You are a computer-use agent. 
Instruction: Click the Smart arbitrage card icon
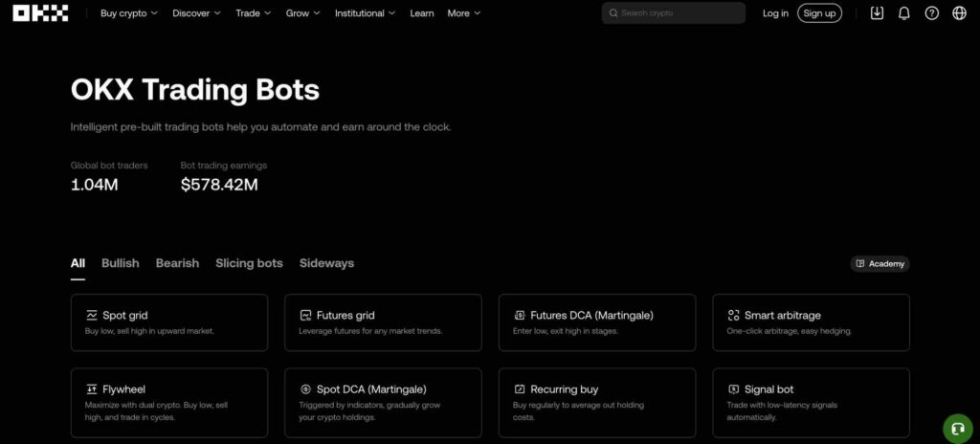(x=733, y=315)
